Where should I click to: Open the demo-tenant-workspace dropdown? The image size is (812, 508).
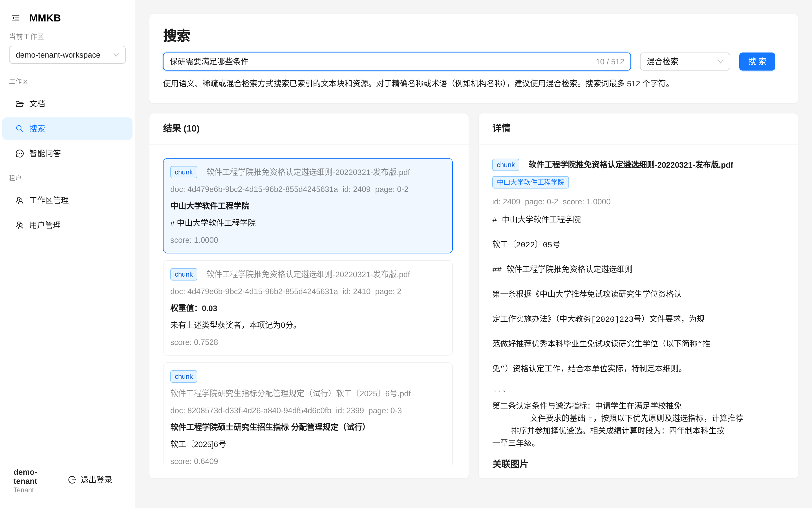(67, 55)
